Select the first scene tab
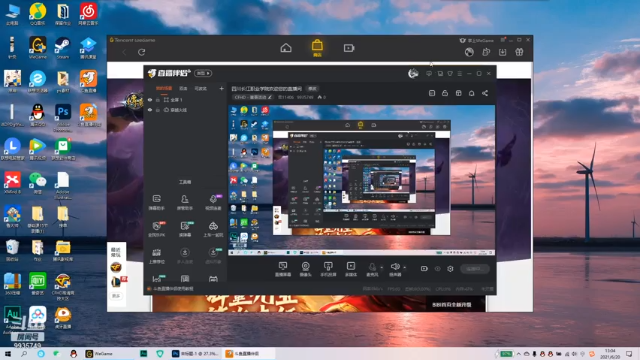Viewport: 640px width, 360px height. pos(164,88)
